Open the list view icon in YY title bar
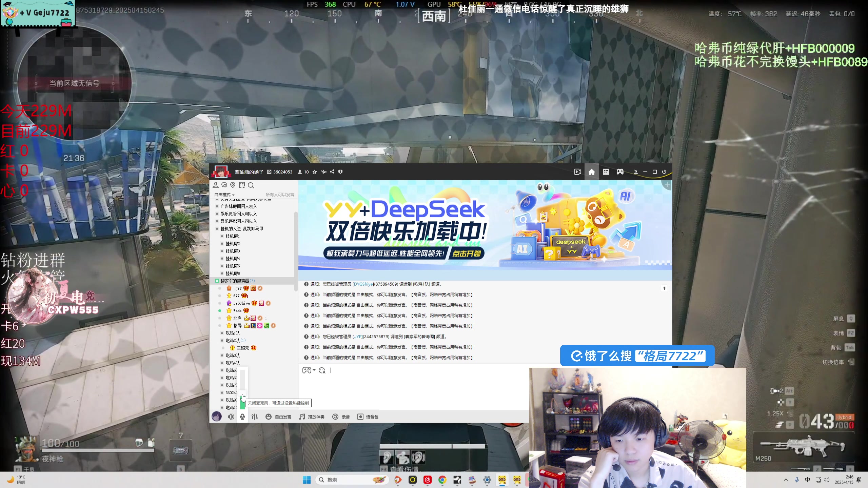 click(606, 172)
